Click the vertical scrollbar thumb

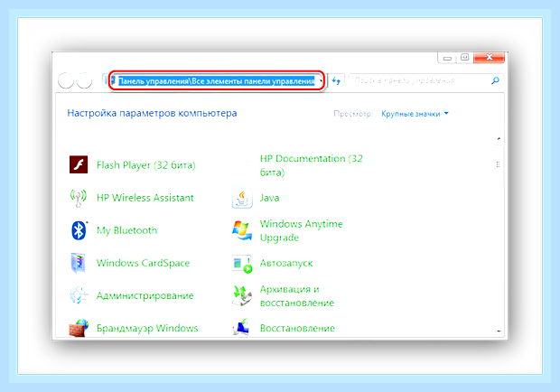(x=499, y=164)
